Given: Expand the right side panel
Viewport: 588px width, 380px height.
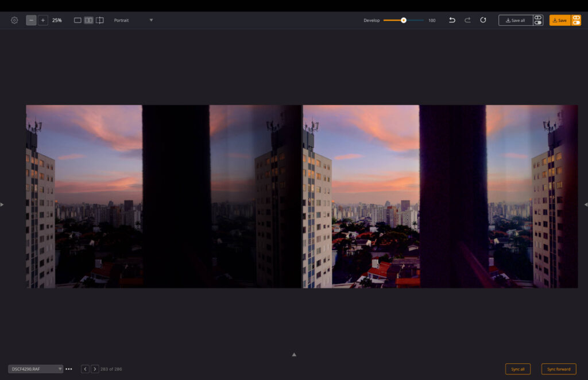Looking at the screenshot, I should [x=586, y=204].
